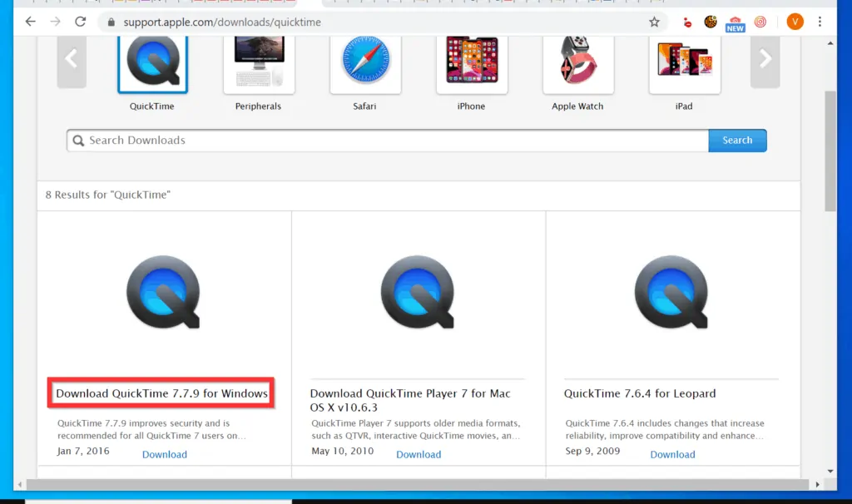Select the Peripherals category thumbnail
The image size is (852, 504).
tap(260, 63)
